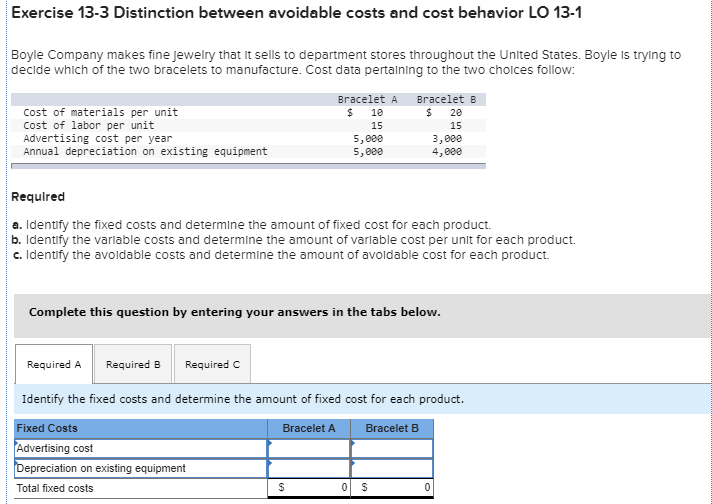Image resolution: width=712 pixels, height=504 pixels.
Task: Click 'Cost of labor per unit' row
Action: pyautogui.click(x=248, y=125)
